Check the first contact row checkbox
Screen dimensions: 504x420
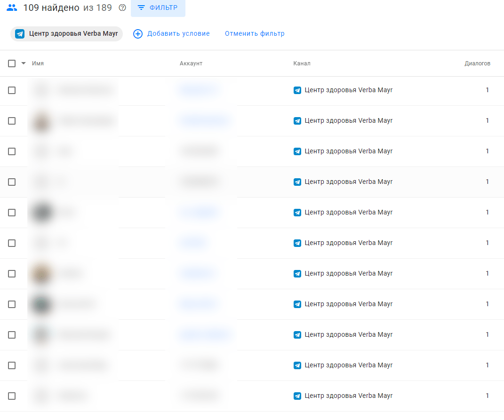tap(12, 90)
